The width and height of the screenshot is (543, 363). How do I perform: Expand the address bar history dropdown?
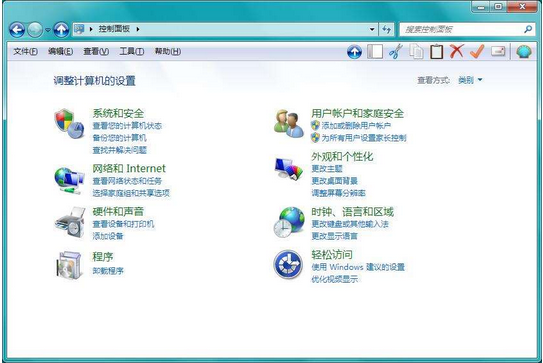372,29
